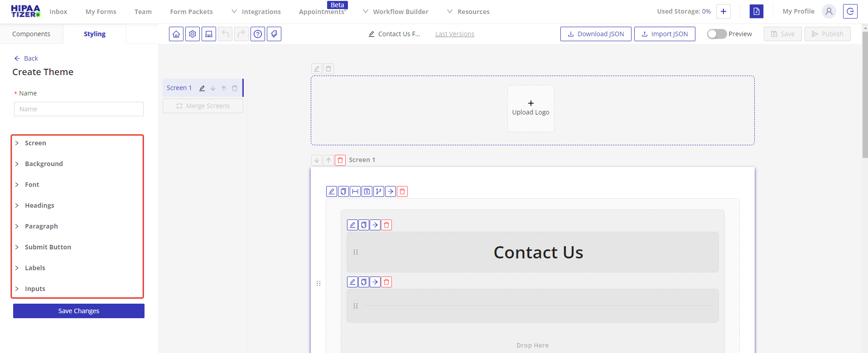The width and height of the screenshot is (868, 353).
Task: Click the home icon in the form toolbar
Action: click(x=176, y=34)
